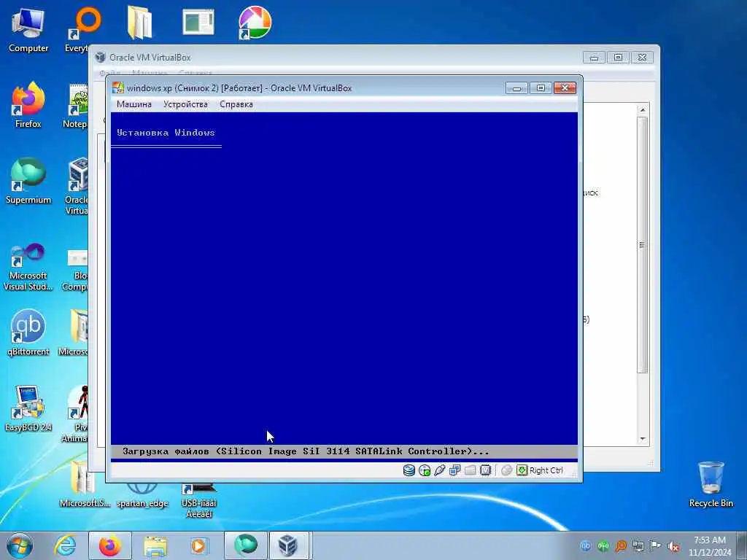The width and height of the screenshot is (747, 560).
Task: Click the qBittorrent tray icon
Action: tap(586, 546)
